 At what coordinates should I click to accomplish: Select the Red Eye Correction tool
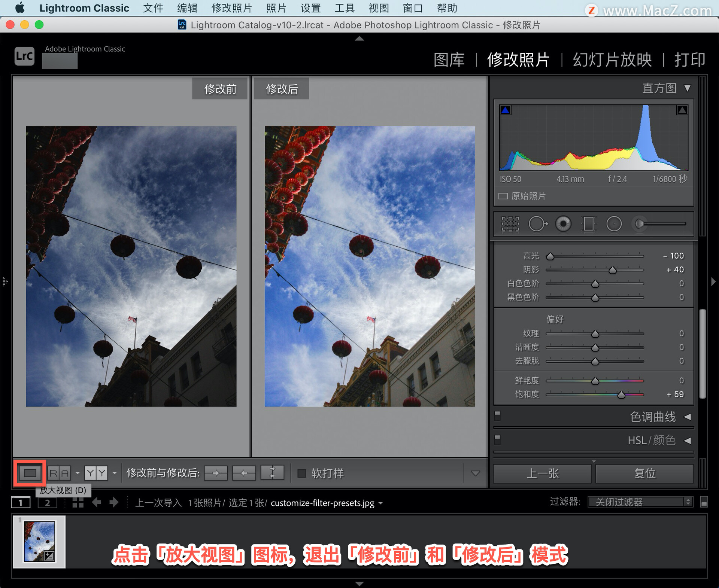(x=563, y=224)
